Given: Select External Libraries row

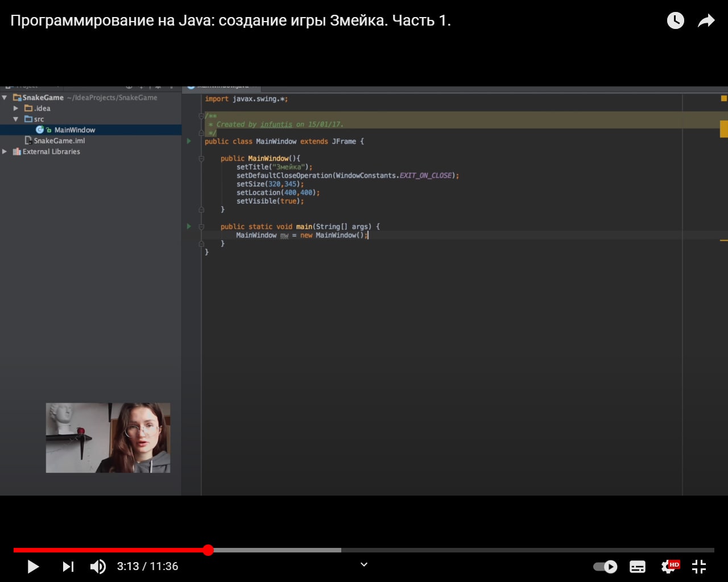Looking at the screenshot, I should [91, 152].
